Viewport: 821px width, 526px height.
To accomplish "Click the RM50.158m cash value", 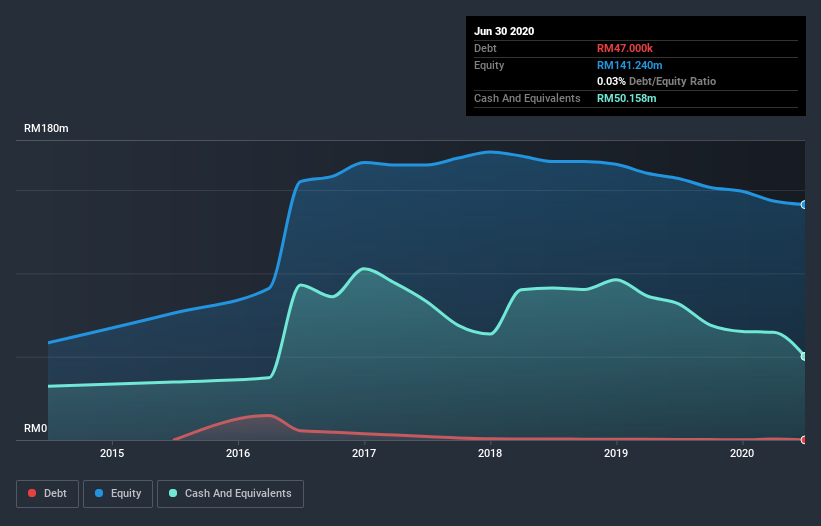I will [x=627, y=98].
